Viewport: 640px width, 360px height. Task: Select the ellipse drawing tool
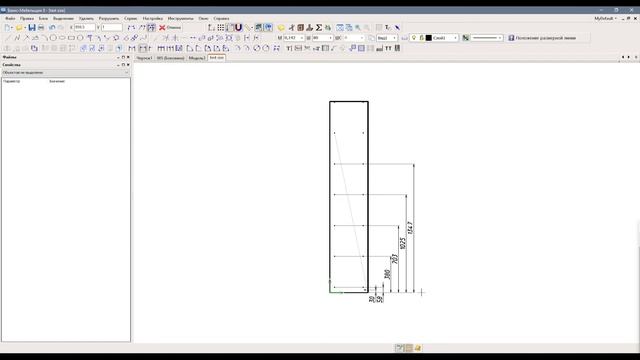point(62,38)
